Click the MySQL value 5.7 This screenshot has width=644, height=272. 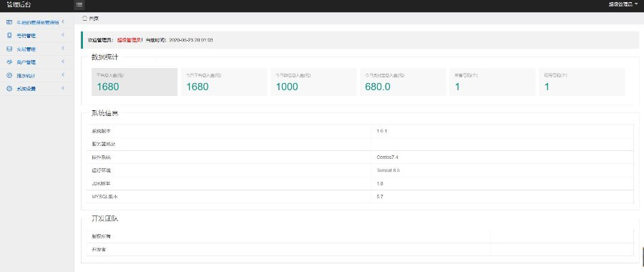pos(380,197)
